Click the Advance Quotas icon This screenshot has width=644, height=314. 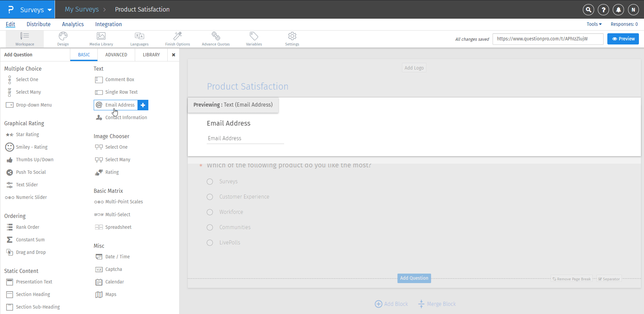coord(216,38)
